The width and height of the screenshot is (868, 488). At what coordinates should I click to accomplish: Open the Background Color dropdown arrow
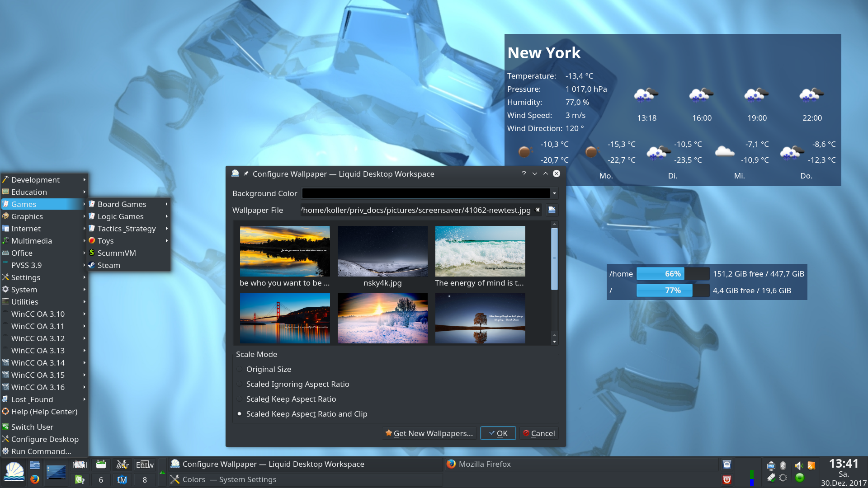554,193
